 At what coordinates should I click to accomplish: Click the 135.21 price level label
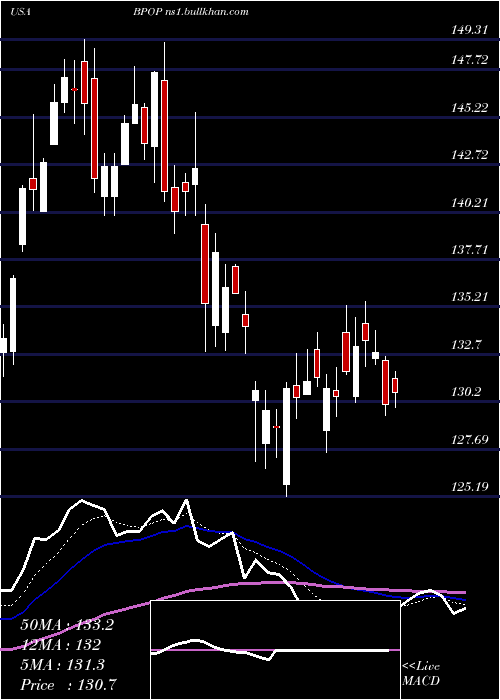(x=470, y=297)
